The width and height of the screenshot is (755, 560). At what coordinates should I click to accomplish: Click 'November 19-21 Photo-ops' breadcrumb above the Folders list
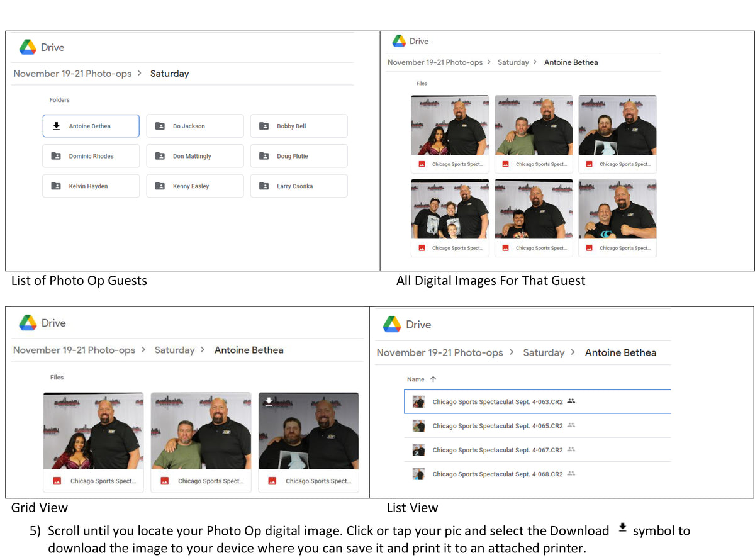[72, 74]
